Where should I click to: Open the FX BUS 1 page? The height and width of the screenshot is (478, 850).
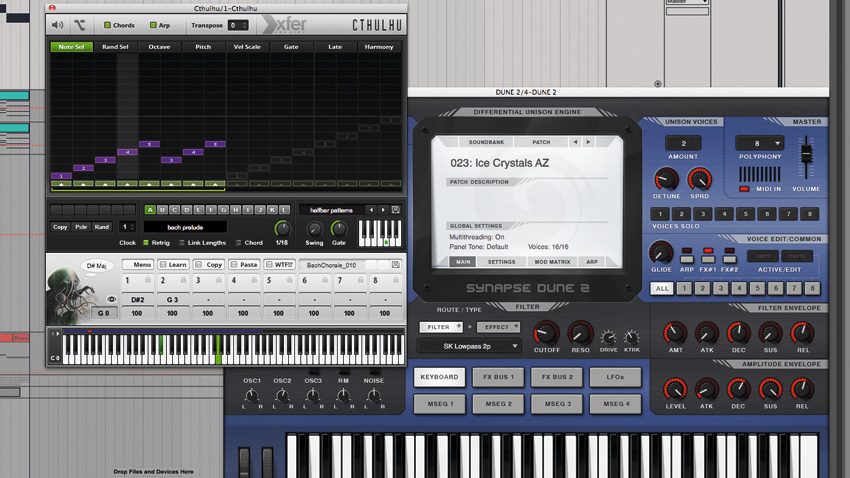498,377
